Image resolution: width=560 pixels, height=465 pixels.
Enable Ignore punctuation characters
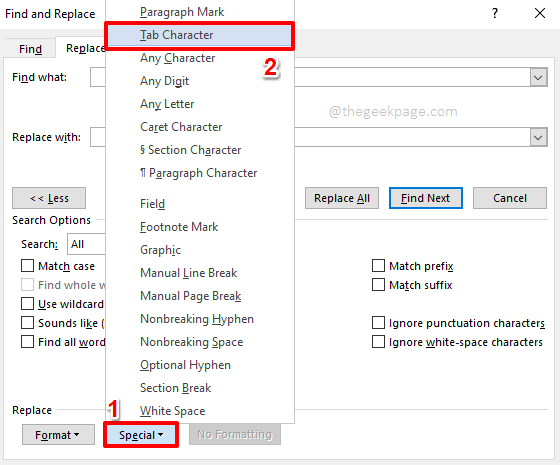[x=379, y=323]
